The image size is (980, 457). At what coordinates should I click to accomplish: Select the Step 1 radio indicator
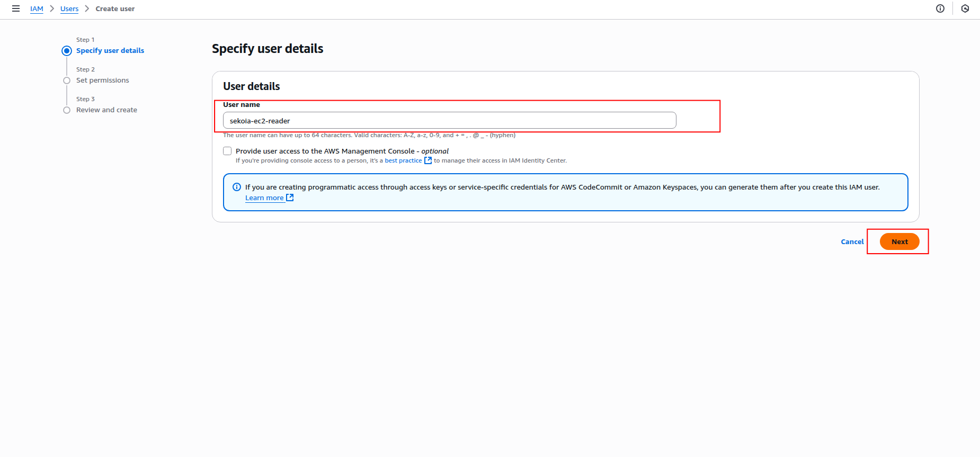point(67,51)
